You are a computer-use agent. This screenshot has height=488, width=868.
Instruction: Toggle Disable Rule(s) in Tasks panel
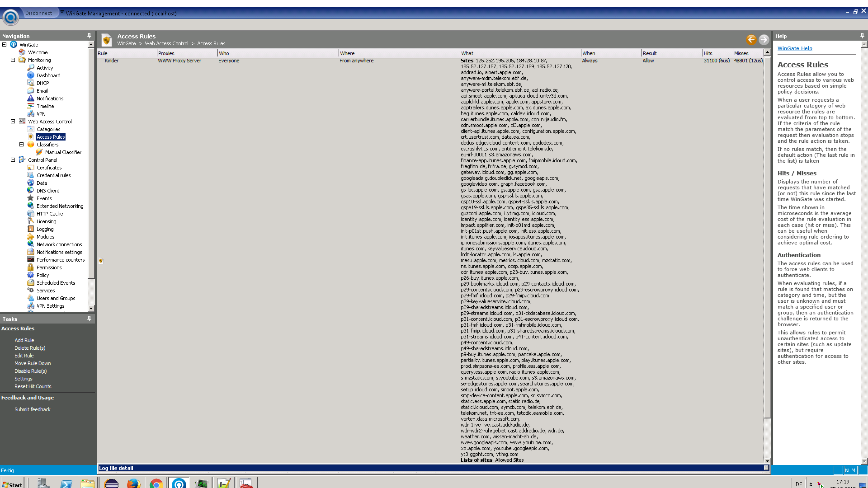pyautogui.click(x=30, y=371)
